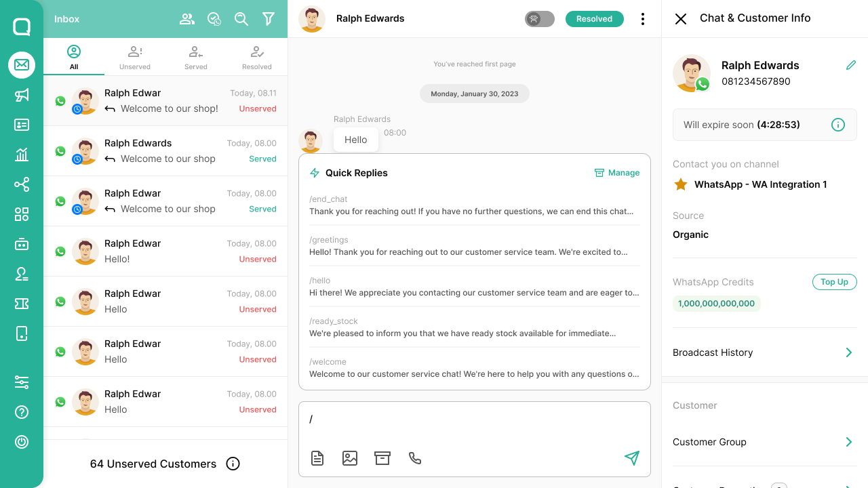Click the filter funnel in Inbox header
Viewport: 868px width, 488px height.
point(269,19)
